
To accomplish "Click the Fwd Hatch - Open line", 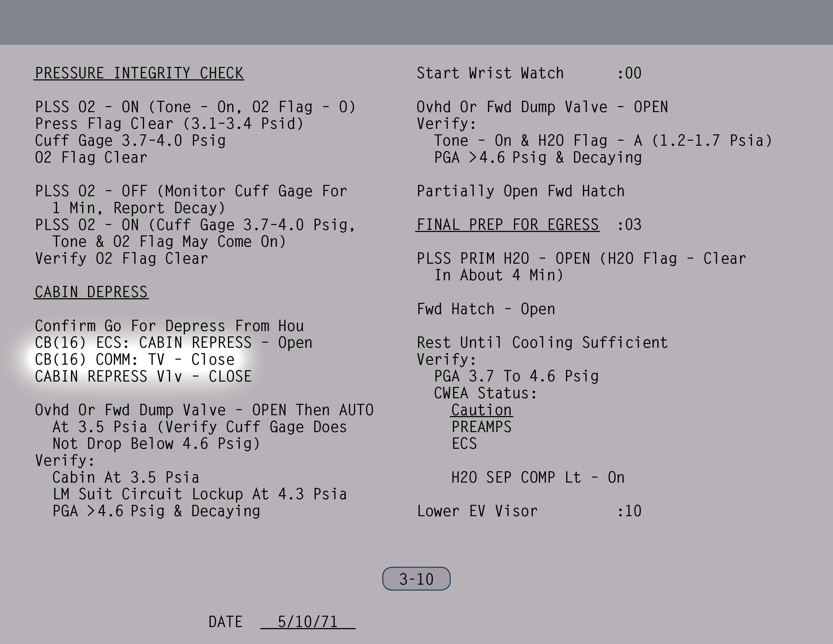I will 486,309.
